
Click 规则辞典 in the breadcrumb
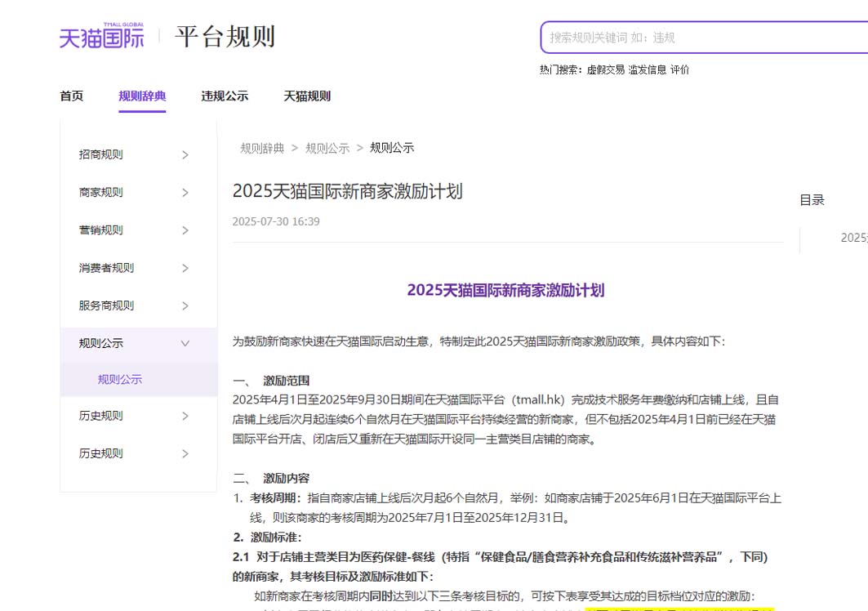coord(262,149)
